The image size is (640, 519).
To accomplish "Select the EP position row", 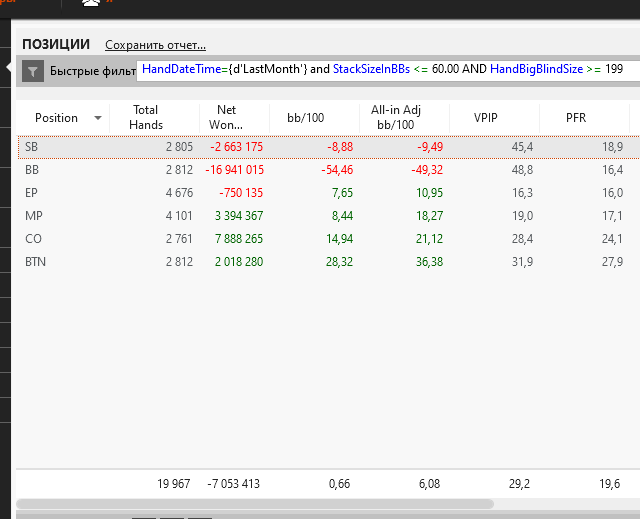I will (329, 193).
